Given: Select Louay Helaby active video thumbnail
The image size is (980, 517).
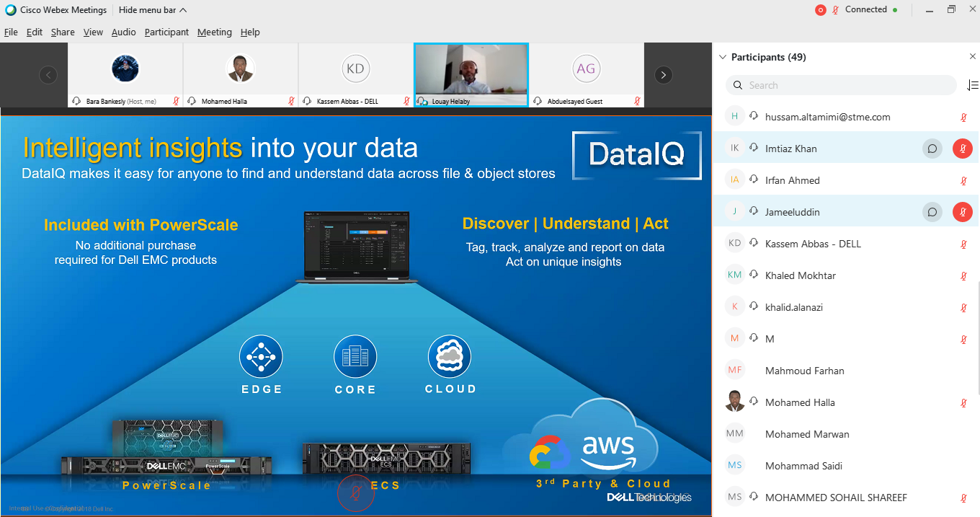Looking at the screenshot, I should pos(471,75).
